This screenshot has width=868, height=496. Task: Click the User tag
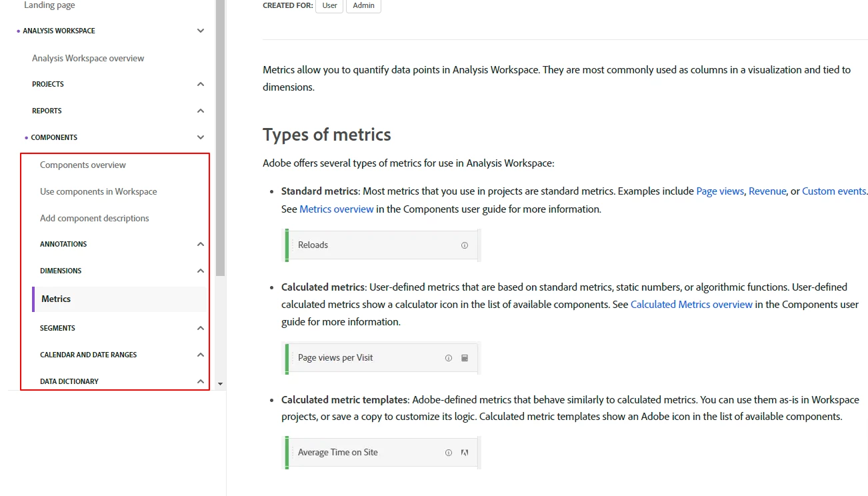pyautogui.click(x=329, y=5)
